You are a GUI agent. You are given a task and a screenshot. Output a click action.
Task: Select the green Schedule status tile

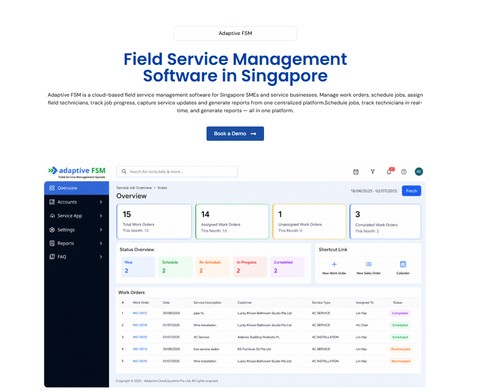pos(175,267)
